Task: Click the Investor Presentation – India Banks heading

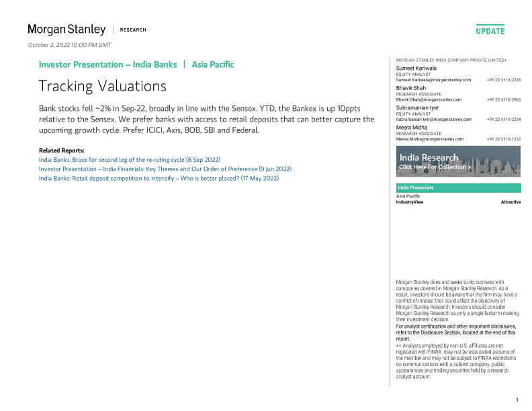Action: (107, 64)
